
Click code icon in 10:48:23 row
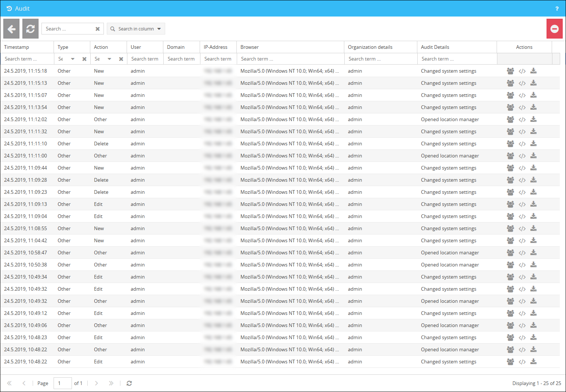pos(522,338)
